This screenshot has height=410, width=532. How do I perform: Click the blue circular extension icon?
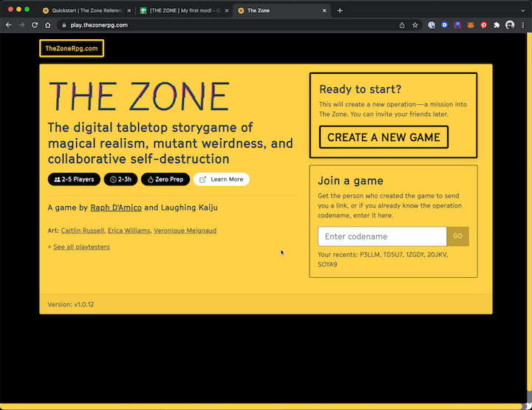click(445, 25)
